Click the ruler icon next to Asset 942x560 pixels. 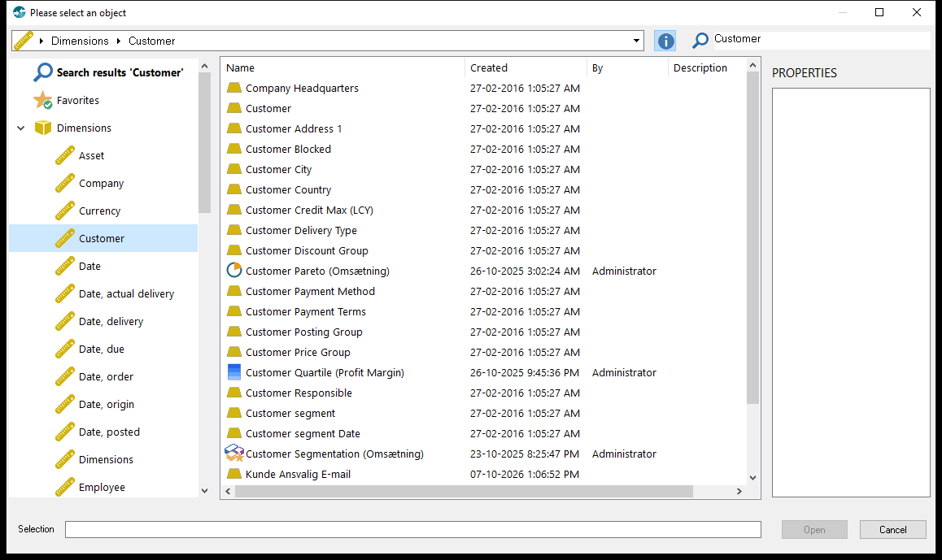[65, 155]
